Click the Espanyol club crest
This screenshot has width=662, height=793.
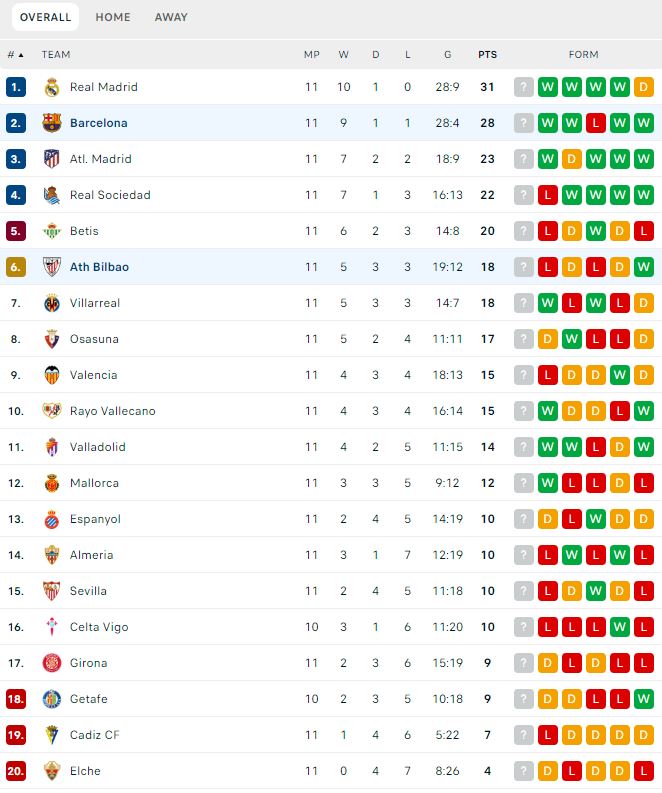click(x=52, y=519)
